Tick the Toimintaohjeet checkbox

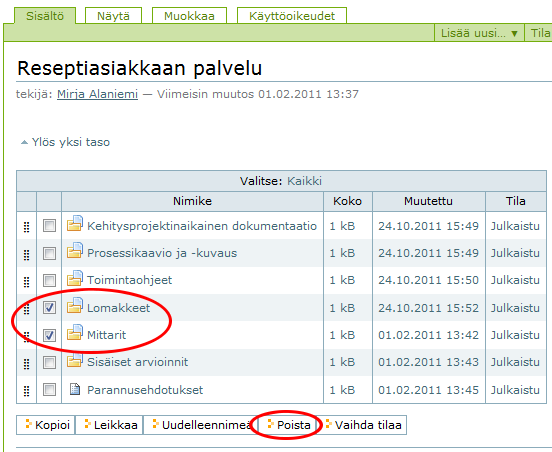tap(49, 280)
